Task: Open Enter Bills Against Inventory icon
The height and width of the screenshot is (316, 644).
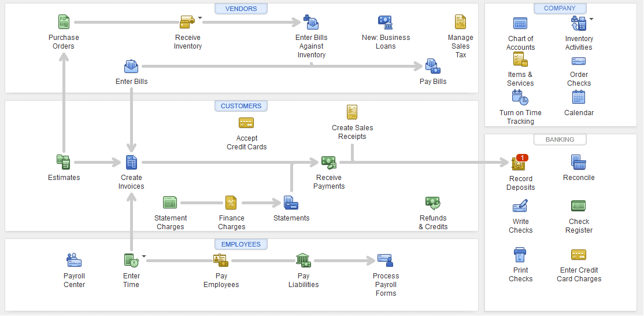Action: pyautogui.click(x=312, y=22)
